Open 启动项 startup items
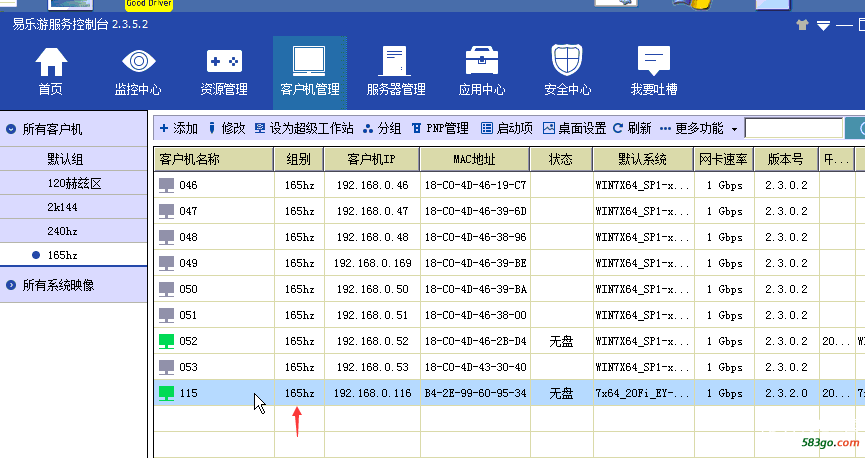865x458 pixels. click(506, 129)
